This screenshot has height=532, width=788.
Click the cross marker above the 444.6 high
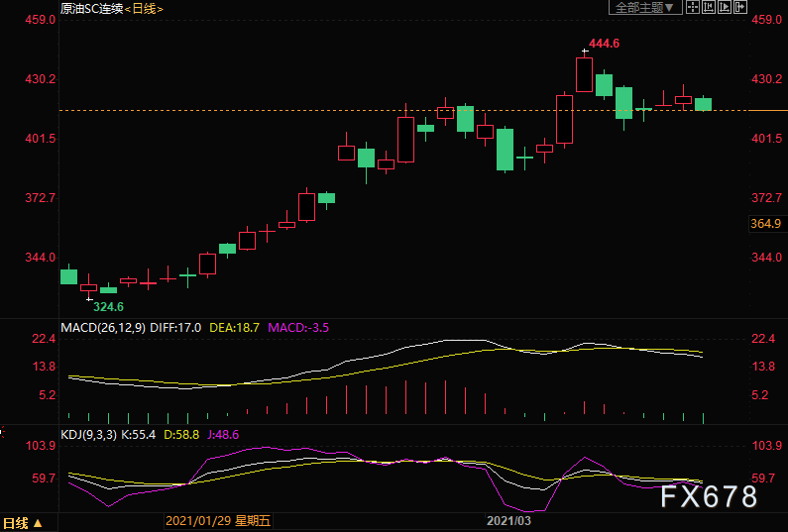585,51
